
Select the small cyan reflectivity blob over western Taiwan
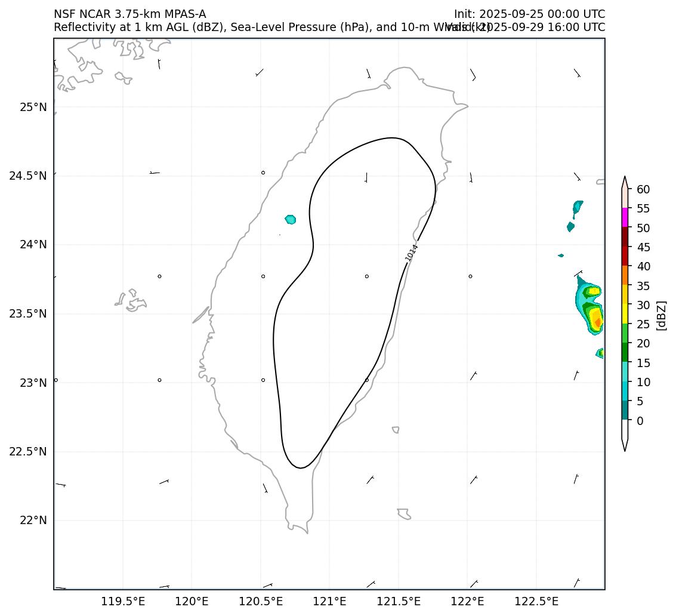point(291,220)
